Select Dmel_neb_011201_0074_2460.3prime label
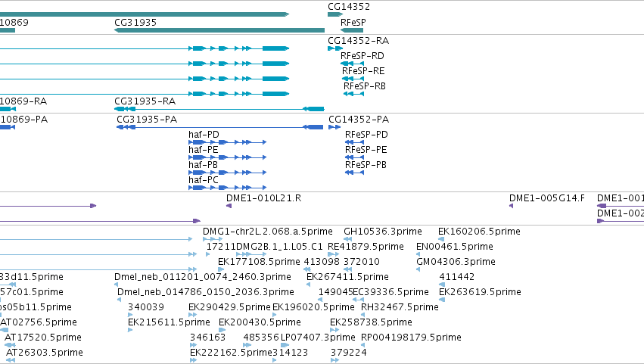Image resolution: width=644 pixels, height=364 pixels. (x=203, y=277)
